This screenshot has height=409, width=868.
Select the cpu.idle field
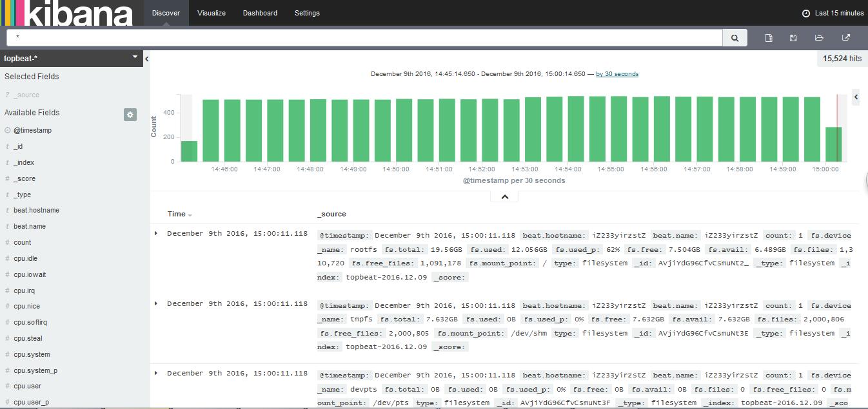tap(25, 258)
